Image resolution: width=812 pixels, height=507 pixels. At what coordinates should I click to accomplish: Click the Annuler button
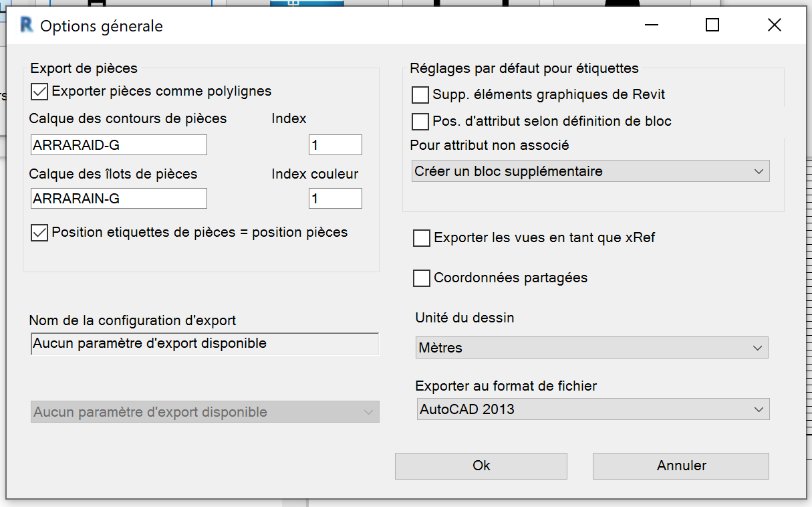coord(681,466)
